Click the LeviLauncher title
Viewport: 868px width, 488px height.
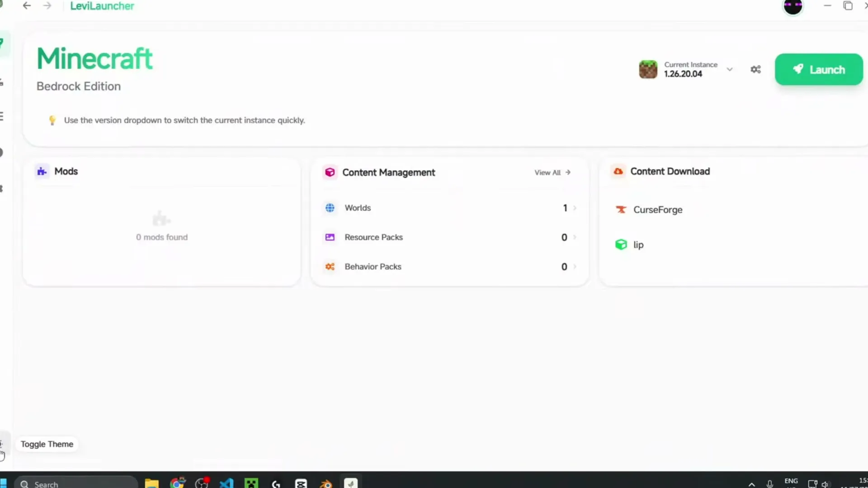pos(102,6)
